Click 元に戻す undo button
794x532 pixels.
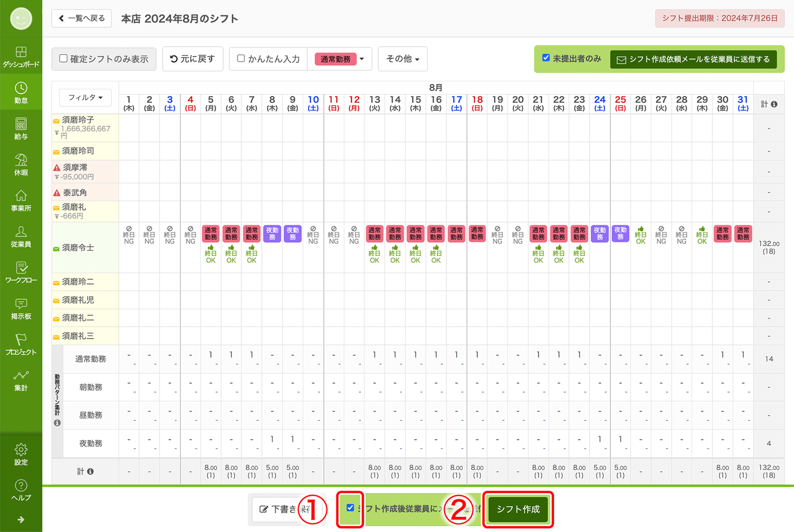coord(193,59)
